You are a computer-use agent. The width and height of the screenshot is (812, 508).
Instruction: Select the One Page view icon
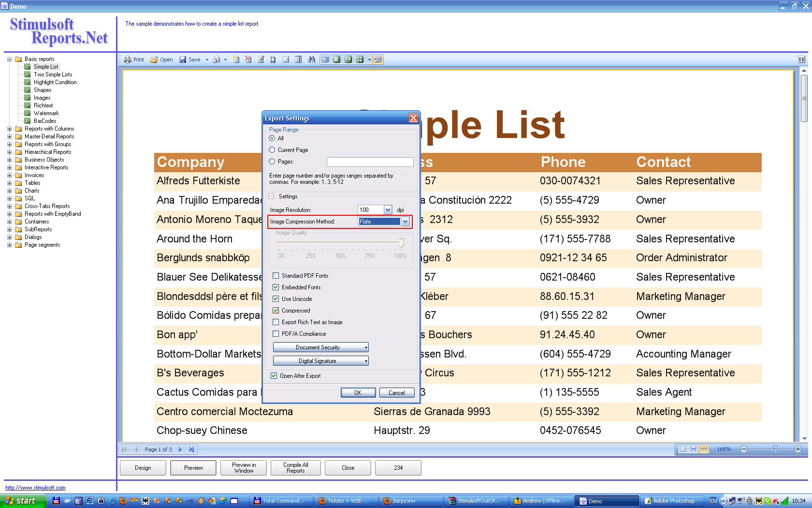336,60
